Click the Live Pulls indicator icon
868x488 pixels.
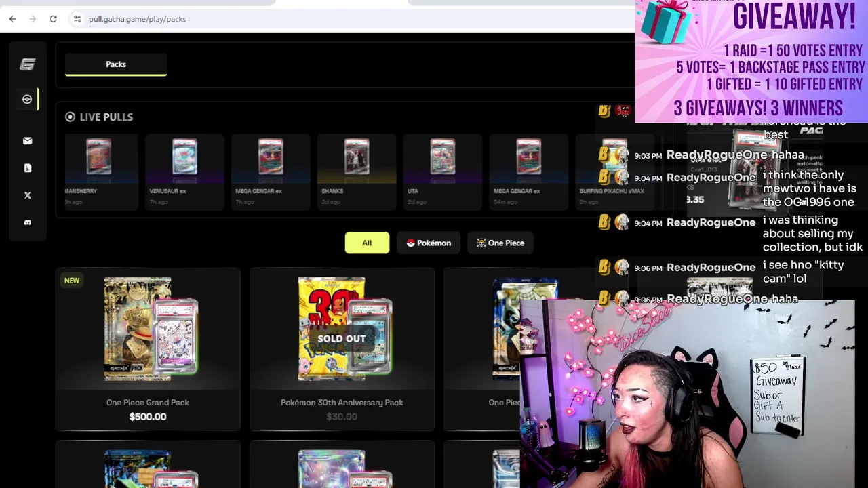click(x=70, y=117)
